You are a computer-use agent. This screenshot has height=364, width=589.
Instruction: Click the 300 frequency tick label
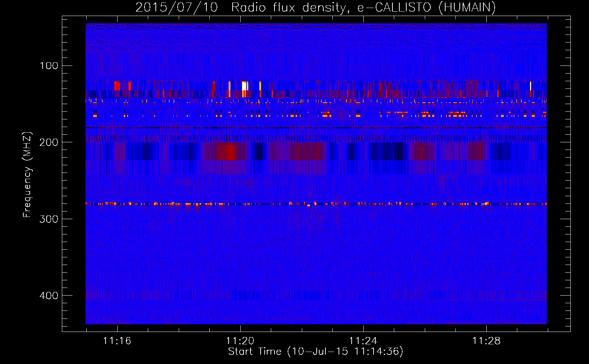pos(49,219)
